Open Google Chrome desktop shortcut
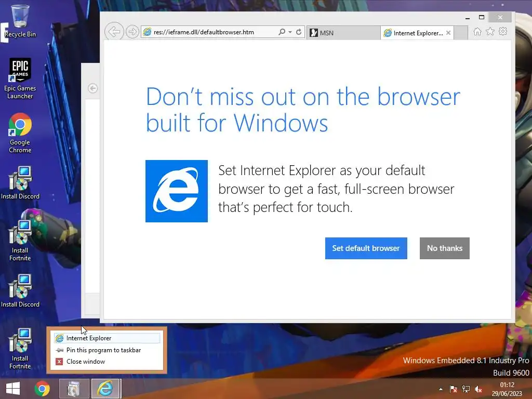 [20, 133]
